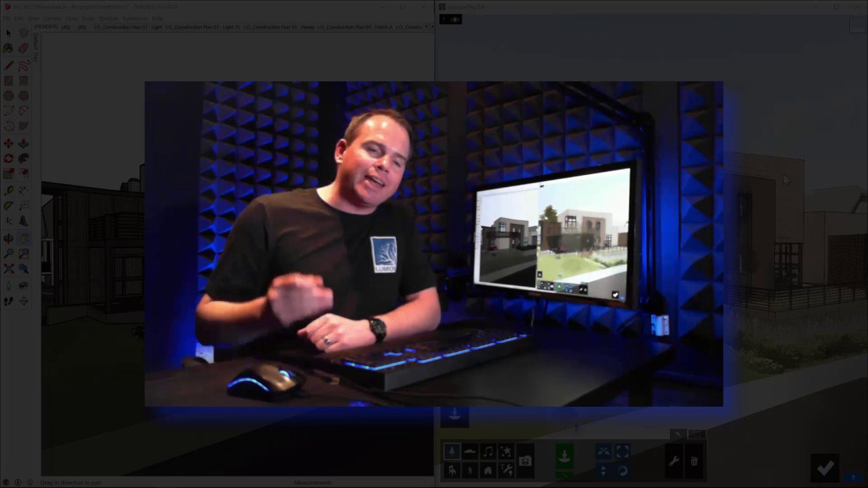Open SketchUp Extensions menu

click(135, 18)
